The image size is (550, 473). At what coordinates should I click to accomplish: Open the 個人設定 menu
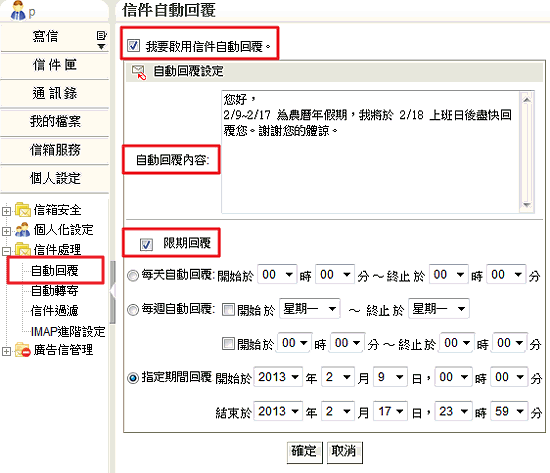(55, 179)
